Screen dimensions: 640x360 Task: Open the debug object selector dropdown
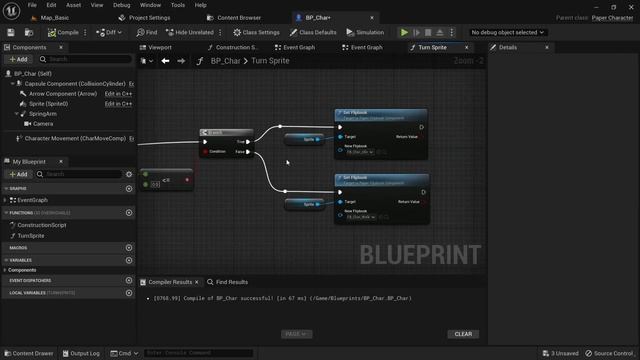click(x=507, y=32)
